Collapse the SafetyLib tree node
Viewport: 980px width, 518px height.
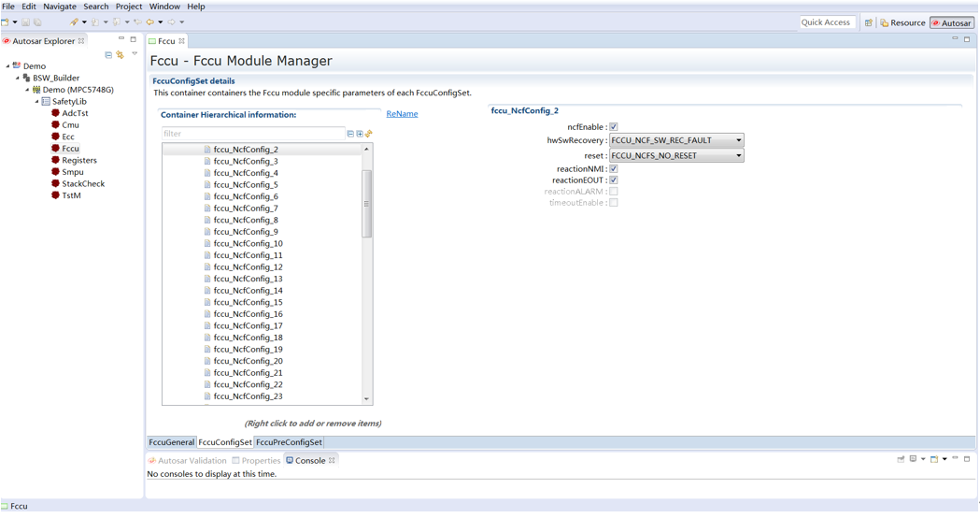[36, 101]
